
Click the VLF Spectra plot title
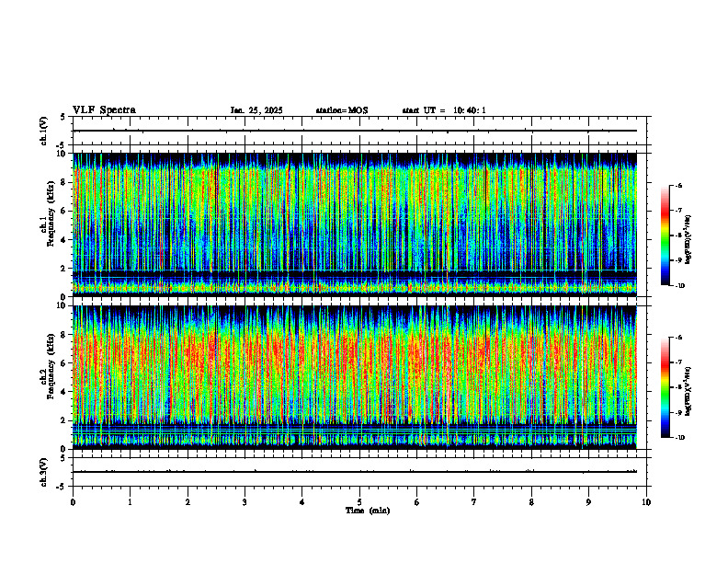[x=104, y=110]
